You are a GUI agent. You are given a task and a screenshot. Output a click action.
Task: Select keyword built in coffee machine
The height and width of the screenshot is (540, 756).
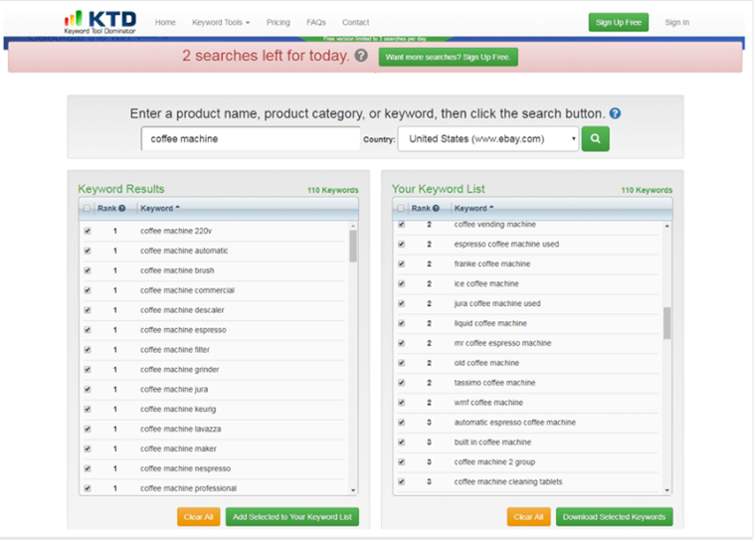(492, 442)
